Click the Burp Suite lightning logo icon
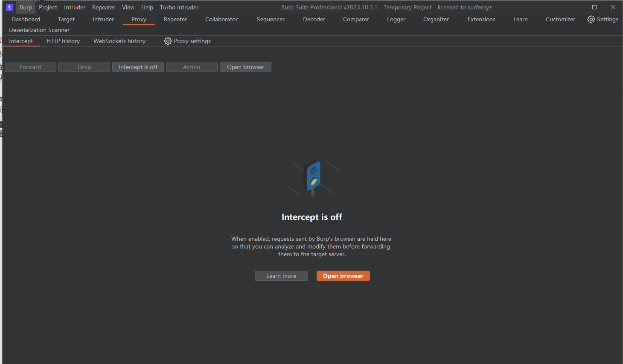Image resolution: width=623 pixels, height=364 pixels. pyautogui.click(x=9, y=7)
